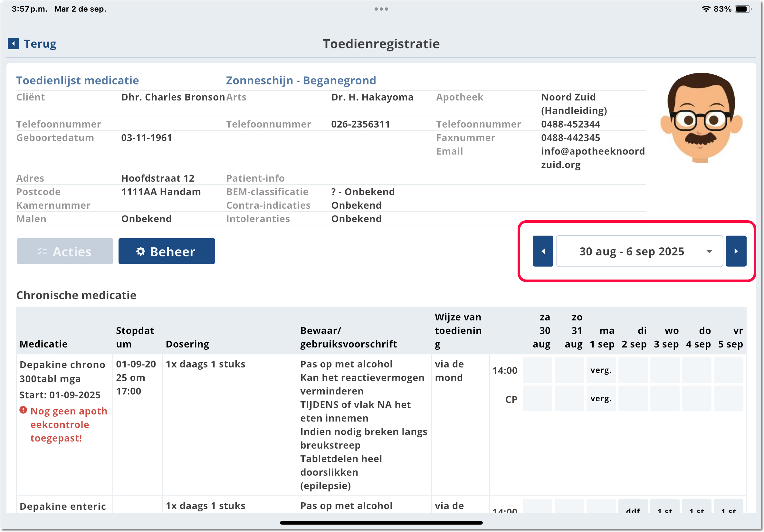This screenshot has width=764, height=532.
Task: Tap the three dots multitasking icon
Action: pyautogui.click(x=381, y=9)
